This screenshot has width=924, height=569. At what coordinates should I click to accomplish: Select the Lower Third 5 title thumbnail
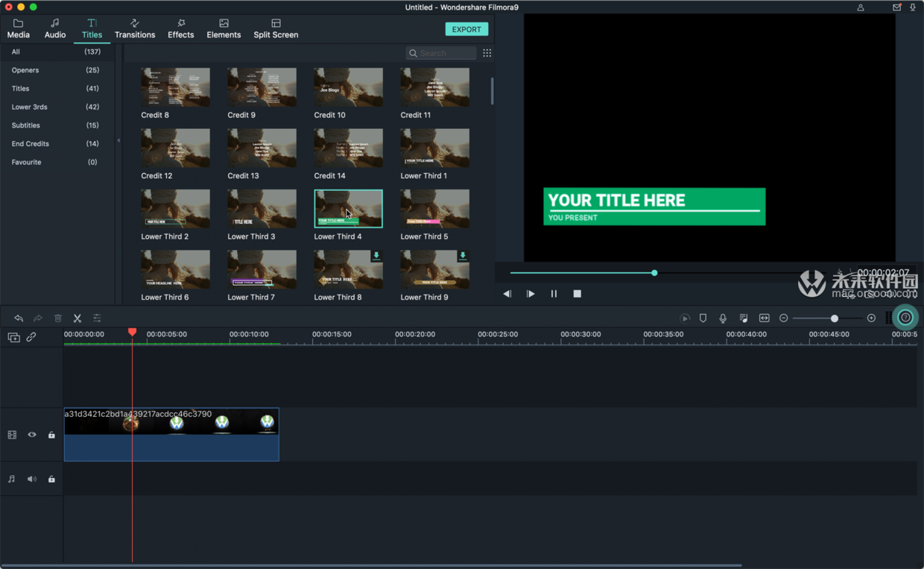(x=434, y=209)
